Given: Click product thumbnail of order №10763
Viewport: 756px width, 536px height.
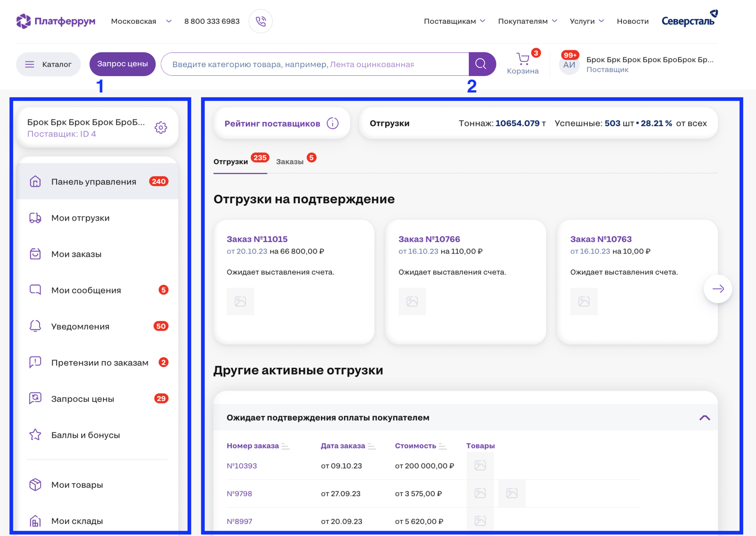Looking at the screenshot, I should (x=584, y=301).
